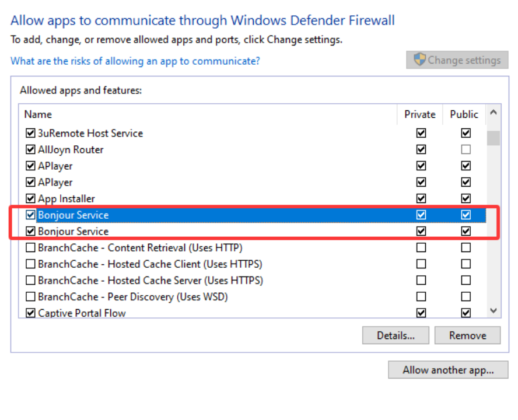Uncheck the first Bonjour Service entry

[x=30, y=215]
